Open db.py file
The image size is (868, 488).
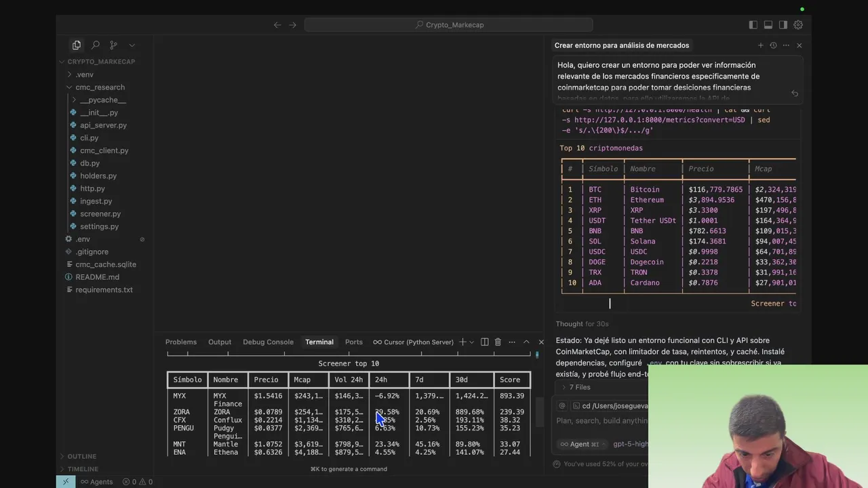tap(90, 163)
